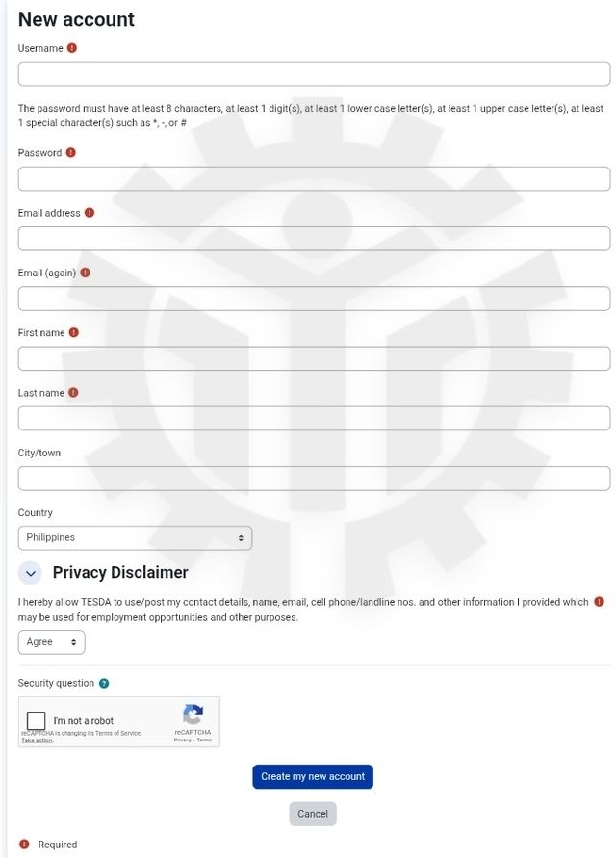Screen dimensions: 616x858
Task: Click the required icon beside Username
Action: [70, 46]
